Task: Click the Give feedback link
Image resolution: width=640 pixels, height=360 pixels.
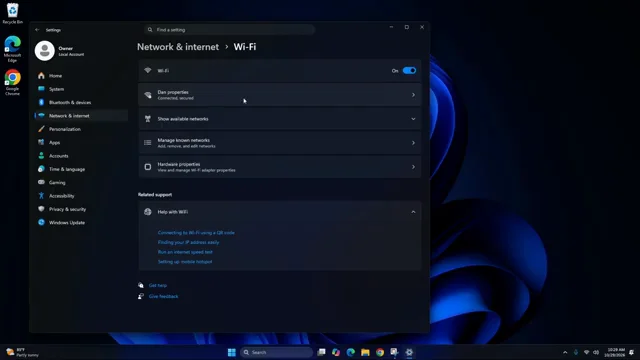Action: pos(163,296)
